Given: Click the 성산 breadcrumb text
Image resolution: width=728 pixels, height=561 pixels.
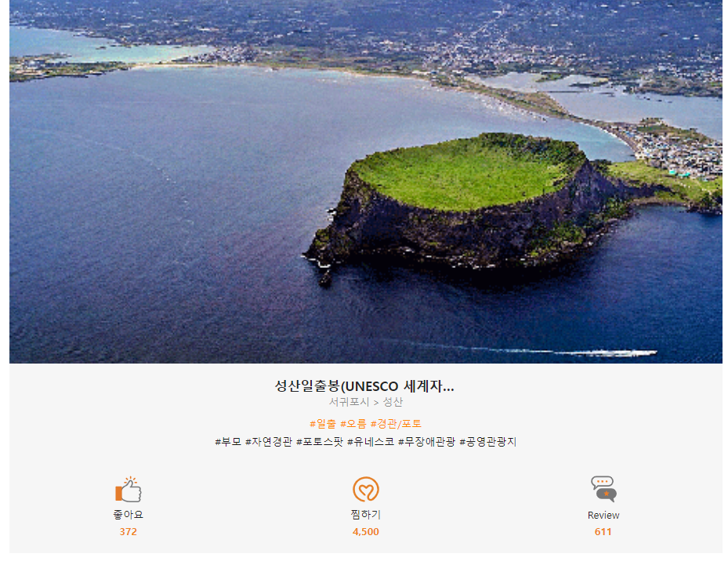Looking at the screenshot, I should (x=393, y=402).
